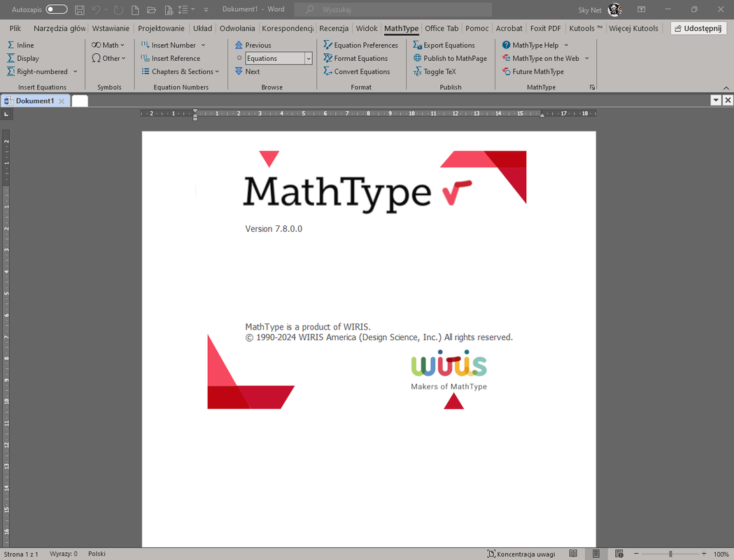
Task: Open Equation Preferences
Action: [x=360, y=45]
